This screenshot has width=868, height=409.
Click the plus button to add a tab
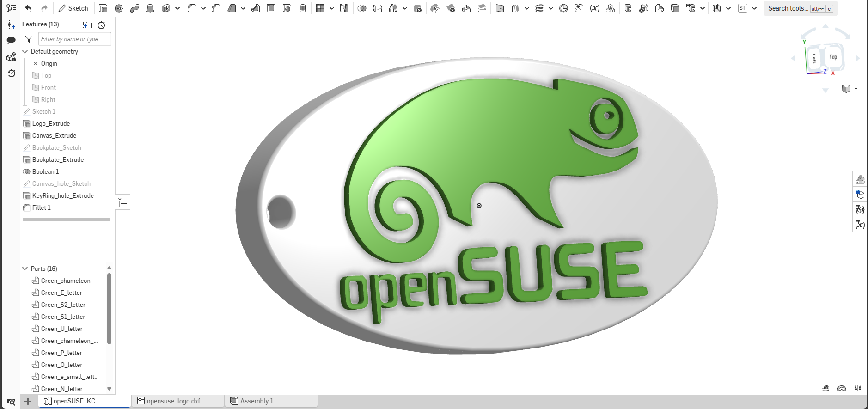click(28, 401)
